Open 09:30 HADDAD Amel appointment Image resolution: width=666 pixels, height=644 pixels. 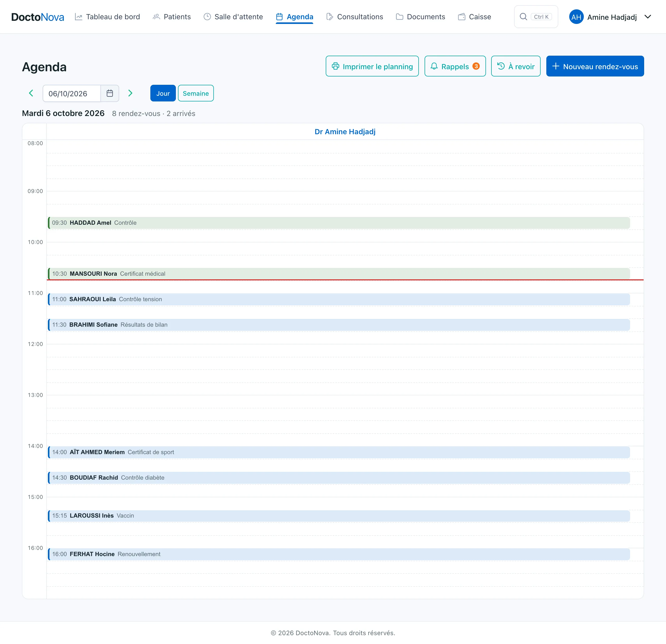[x=339, y=223]
